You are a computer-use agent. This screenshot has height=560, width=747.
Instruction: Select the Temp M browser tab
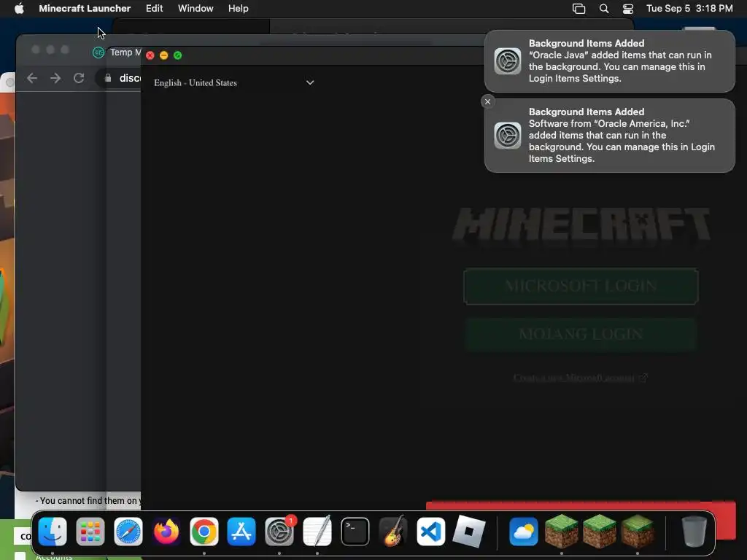(117, 52)
